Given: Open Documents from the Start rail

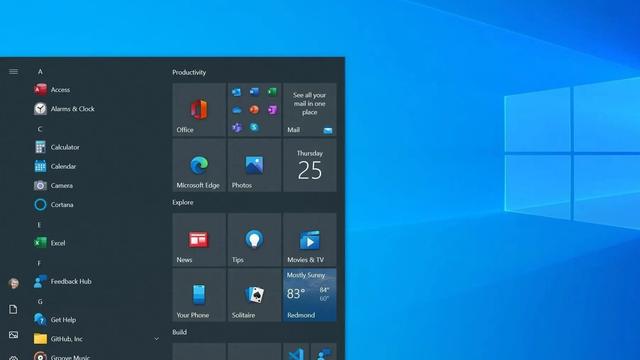Looking at the screenshot, I should [x=13, y=309].
